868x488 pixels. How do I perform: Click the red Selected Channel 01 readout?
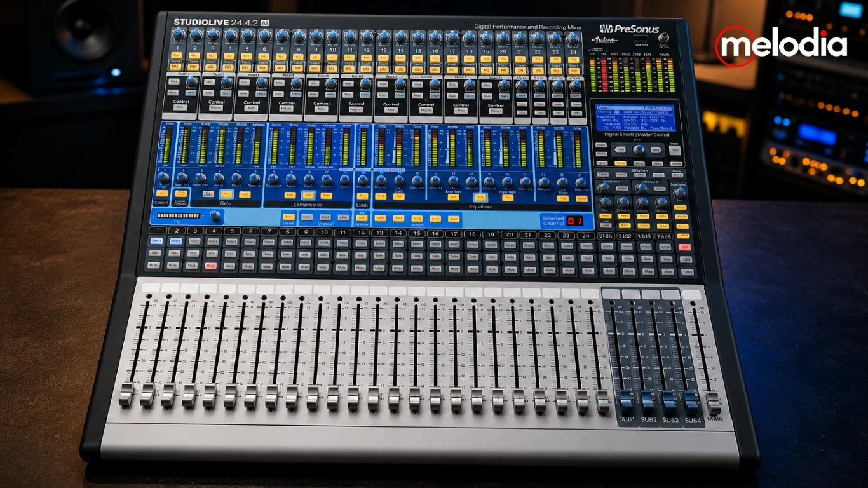tap(575, 221)
